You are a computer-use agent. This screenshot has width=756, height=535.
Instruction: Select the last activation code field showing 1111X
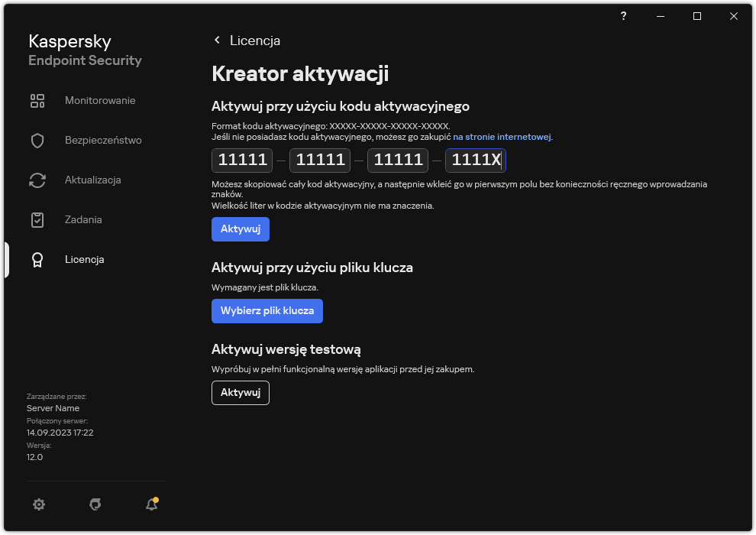click(x=475, y=160)
